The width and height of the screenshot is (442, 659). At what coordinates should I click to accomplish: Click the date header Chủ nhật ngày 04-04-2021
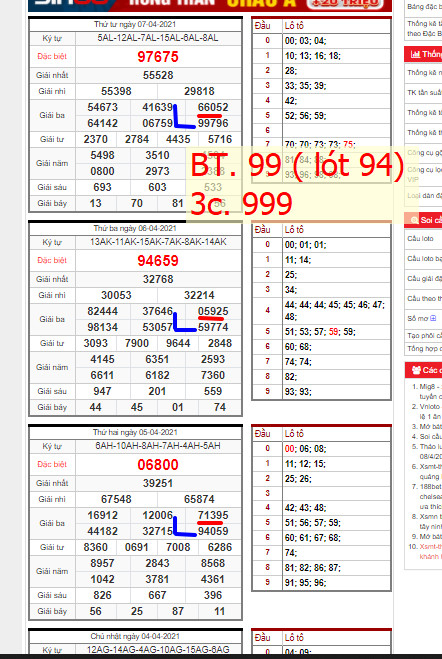click(x=135, y=636)
